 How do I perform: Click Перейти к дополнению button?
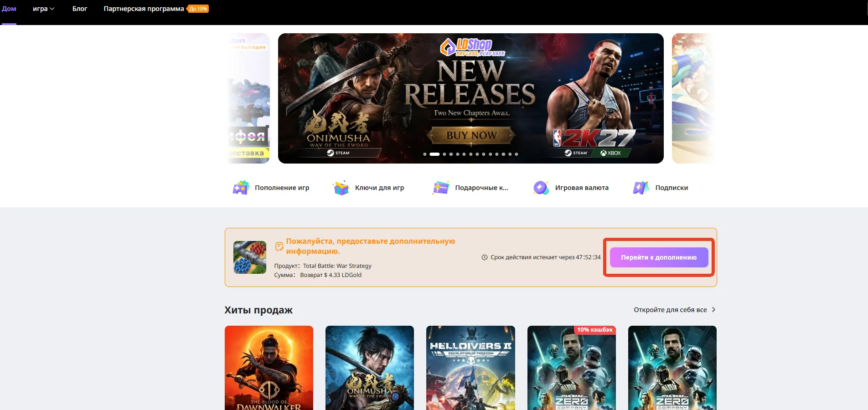pos(659,257)
